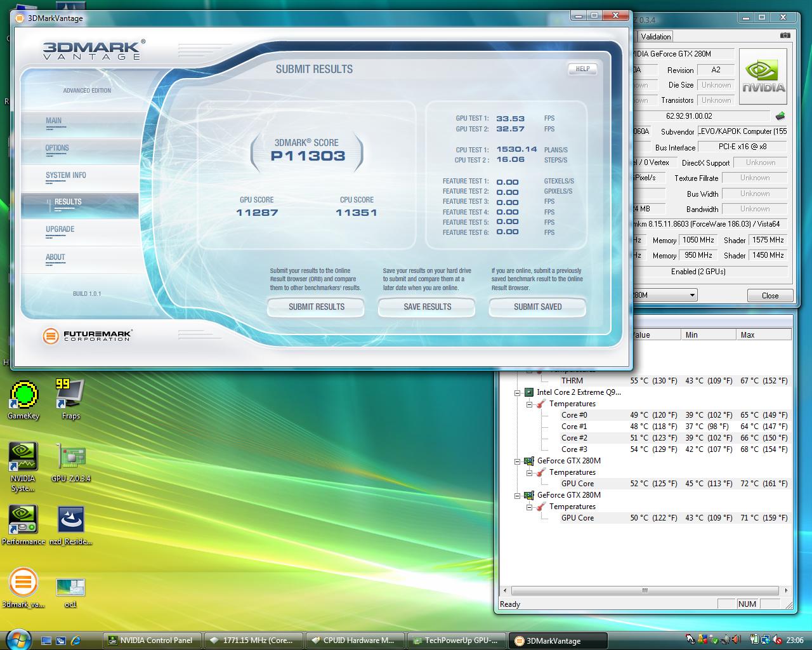Click Show Desktop quick launch icon

(x=46, y=640)
